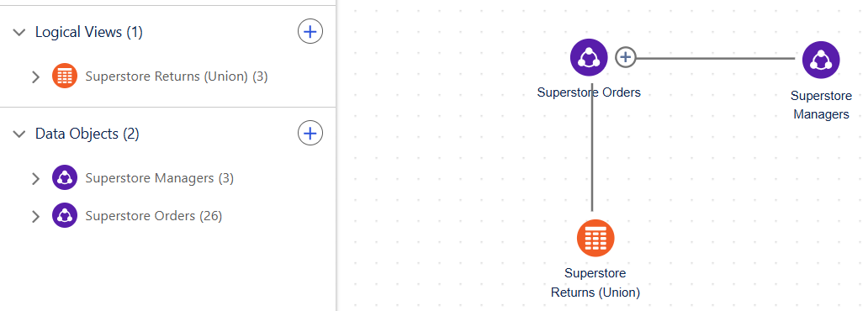Select Superstore Managers (3) list entry
This screenshot has height=311, width=868.
(x=160, y=178)
